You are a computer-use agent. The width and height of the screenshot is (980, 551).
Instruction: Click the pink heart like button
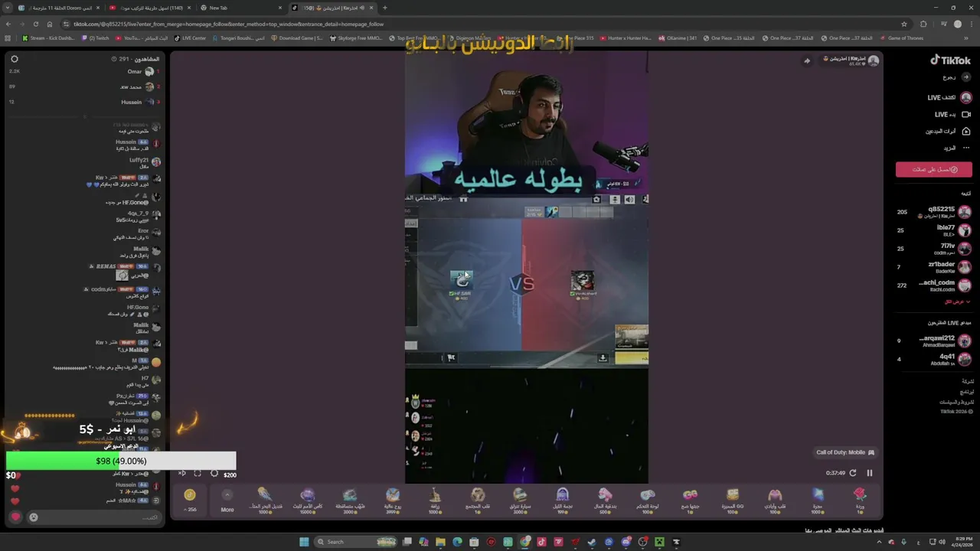tap(15, 517)
